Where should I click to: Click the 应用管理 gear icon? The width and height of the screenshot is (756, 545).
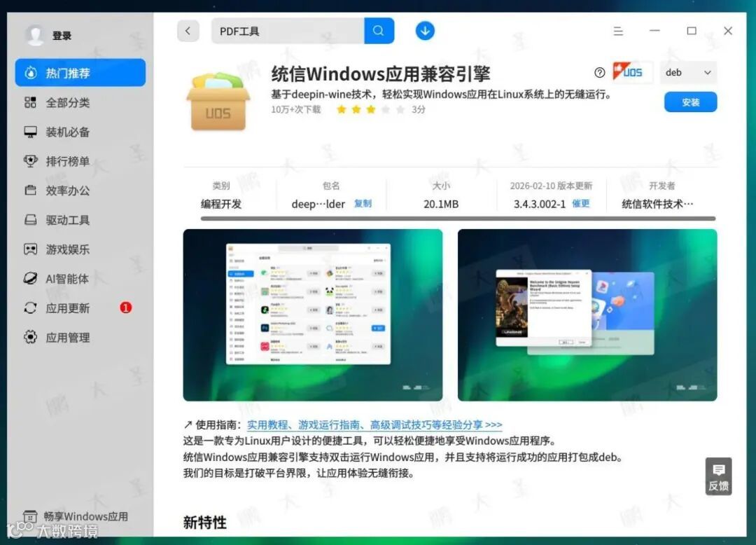(30, 337)
